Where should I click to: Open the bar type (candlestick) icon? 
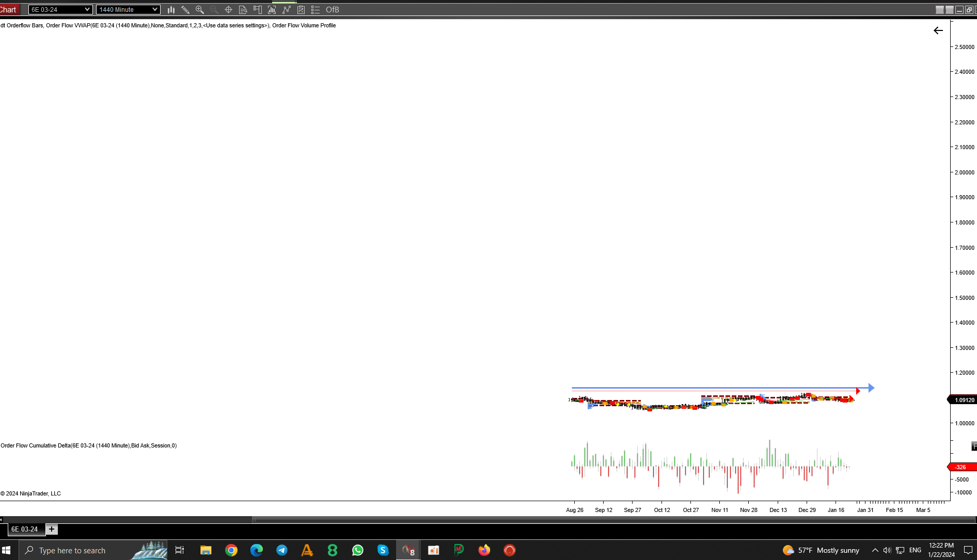tap(171, 10)
